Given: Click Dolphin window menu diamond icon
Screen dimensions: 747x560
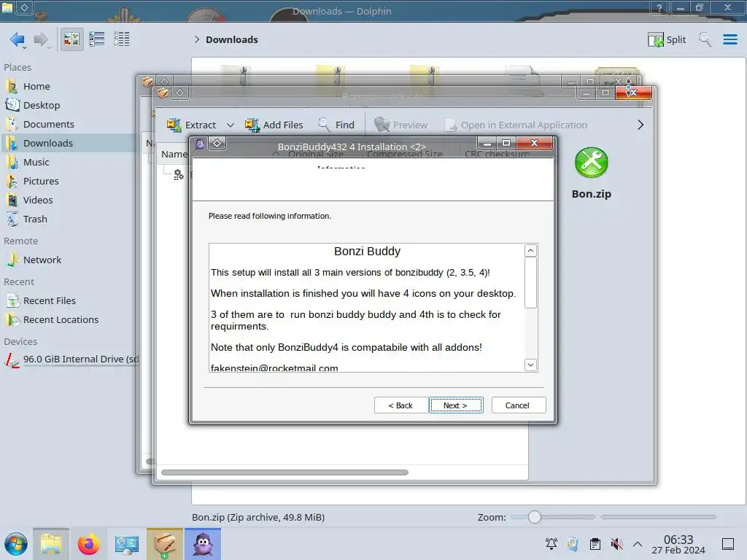Looking at the screenshot, I should coord(24,7).
